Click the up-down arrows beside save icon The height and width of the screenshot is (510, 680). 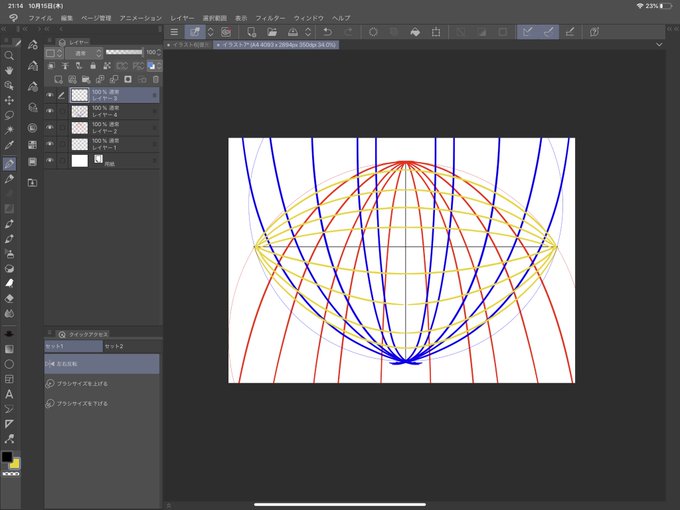tap(308, 32)
